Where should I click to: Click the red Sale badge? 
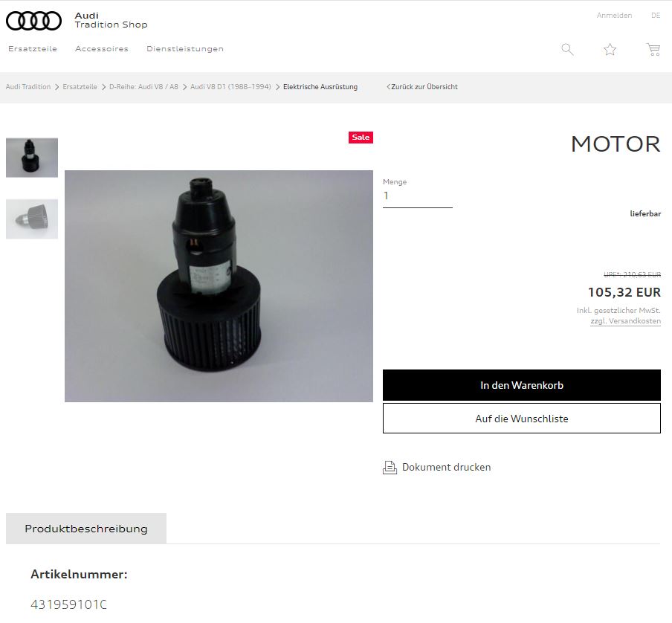tap(361, 138)
